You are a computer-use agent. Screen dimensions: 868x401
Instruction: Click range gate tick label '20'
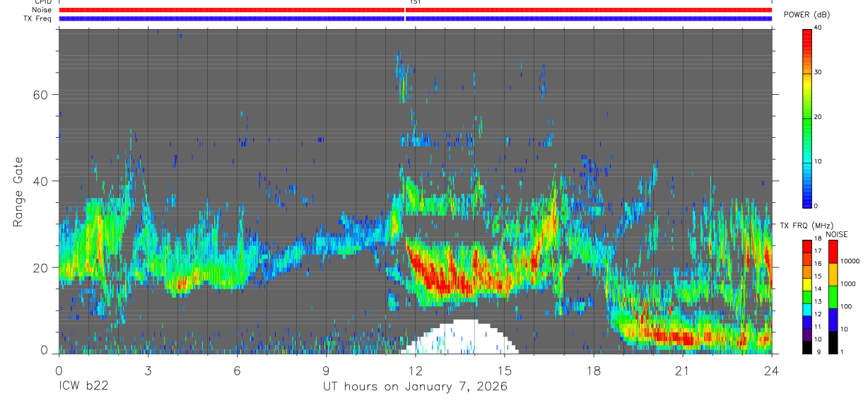pyautogui.click(x=40, y=267)
